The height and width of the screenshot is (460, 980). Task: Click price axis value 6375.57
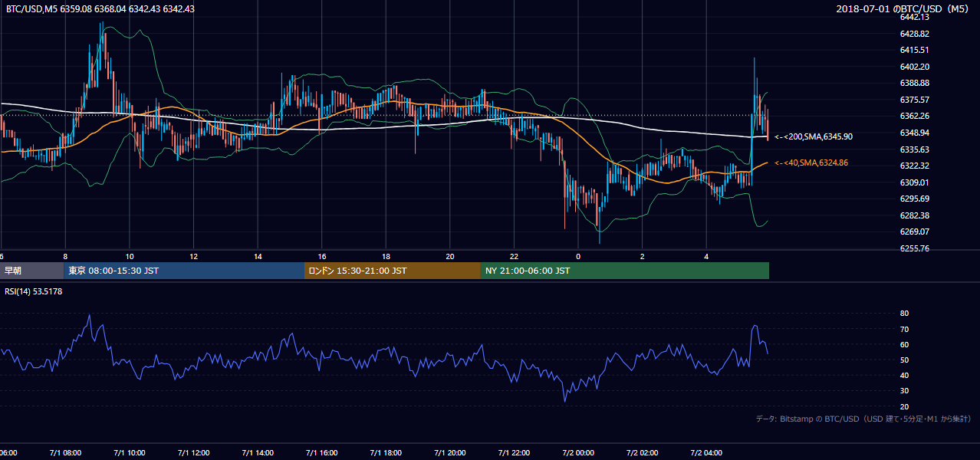click(x=914, y=100)
